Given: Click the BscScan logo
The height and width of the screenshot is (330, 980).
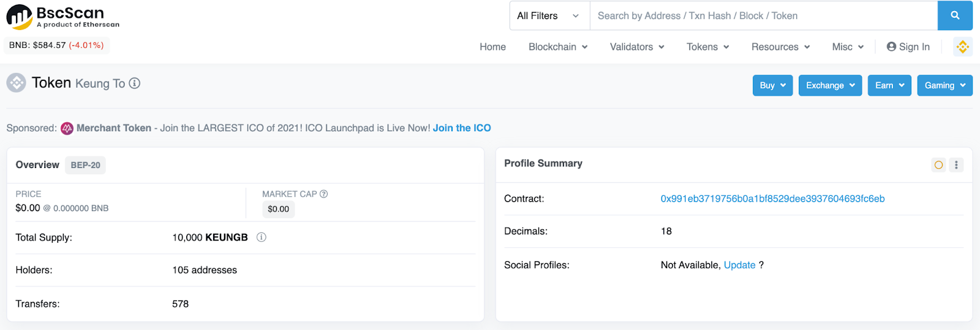Looking at the screenshot, I should 62,17.
